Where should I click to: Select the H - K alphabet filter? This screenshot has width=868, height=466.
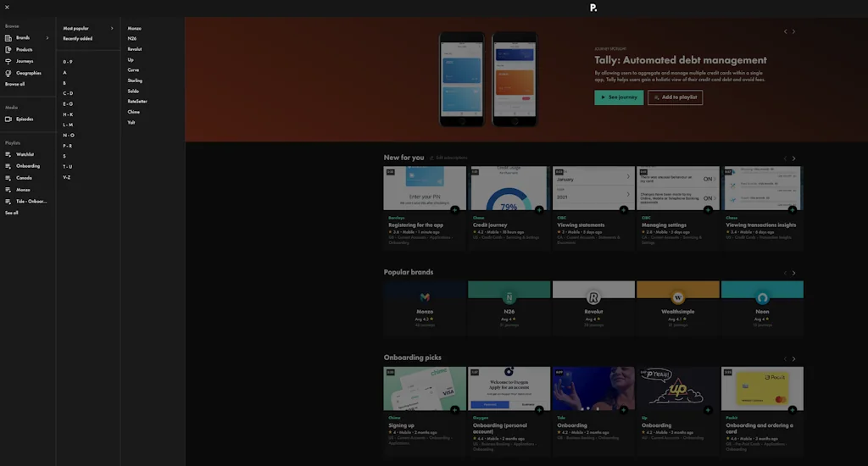(68, 114)
